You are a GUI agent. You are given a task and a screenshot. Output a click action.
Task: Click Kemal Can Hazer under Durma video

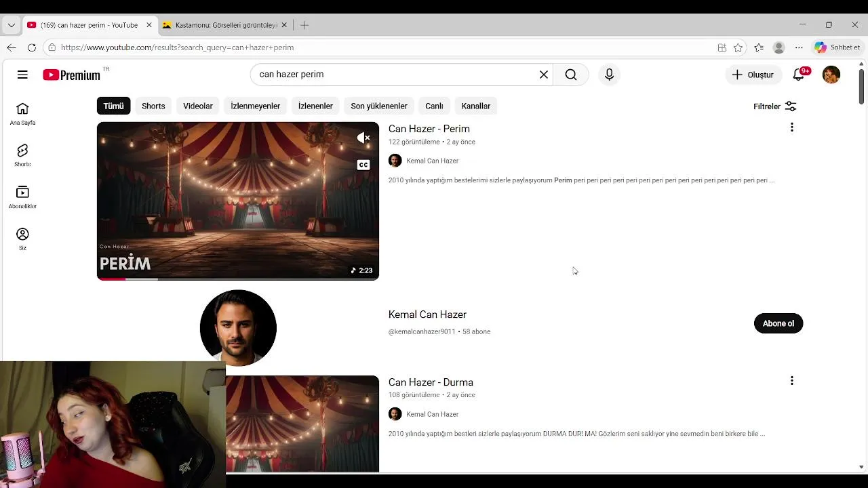(x=432, y=414)
